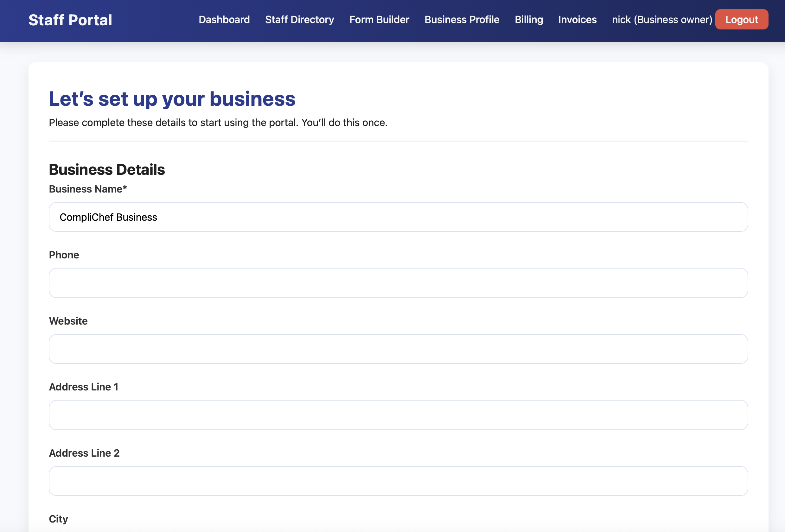Click the Phone field label
785x532 pixels.
(64, 255)
